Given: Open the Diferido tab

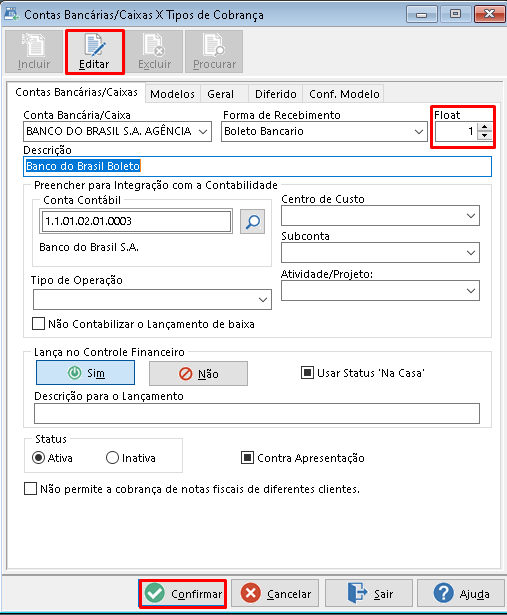Looking at the screenshot, I should pos(276,94).
